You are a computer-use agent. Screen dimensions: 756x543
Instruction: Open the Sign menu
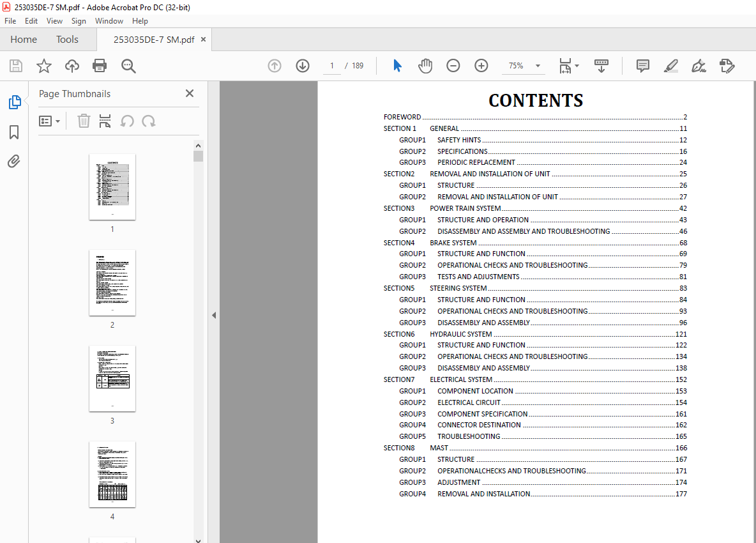pos(79,20)
